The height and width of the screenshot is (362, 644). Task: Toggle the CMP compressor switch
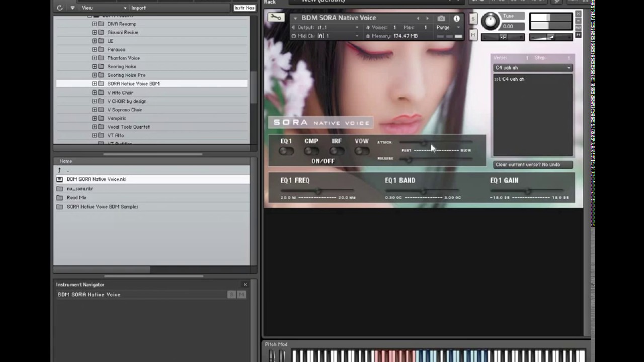tap(311, 151)
